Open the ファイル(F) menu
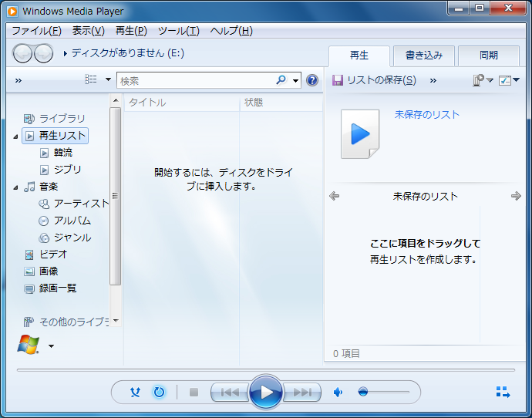The width and height of the screenshot is (532, 418). 37,31
